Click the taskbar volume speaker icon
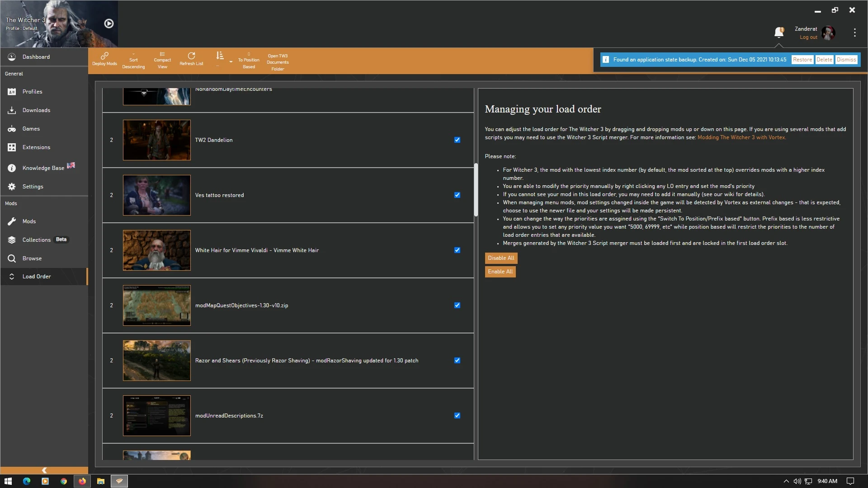This screenshot has width=868, height=488. [797, 481]
